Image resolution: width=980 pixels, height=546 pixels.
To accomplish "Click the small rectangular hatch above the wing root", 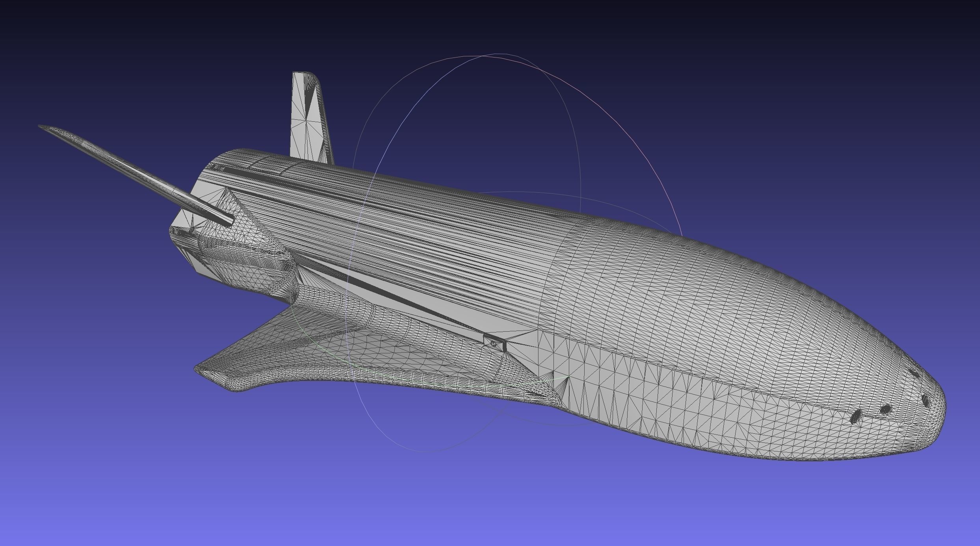I will point(494,343).
